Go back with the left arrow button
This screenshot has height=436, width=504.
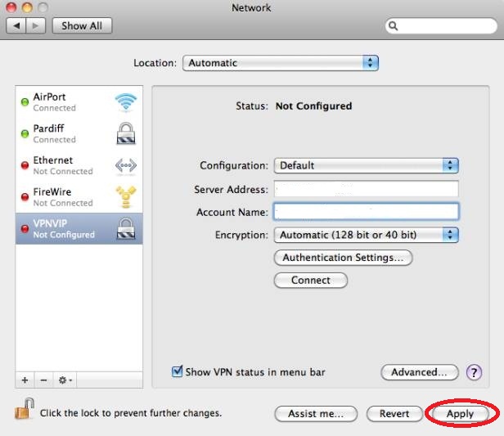click(x=17, y=25)
